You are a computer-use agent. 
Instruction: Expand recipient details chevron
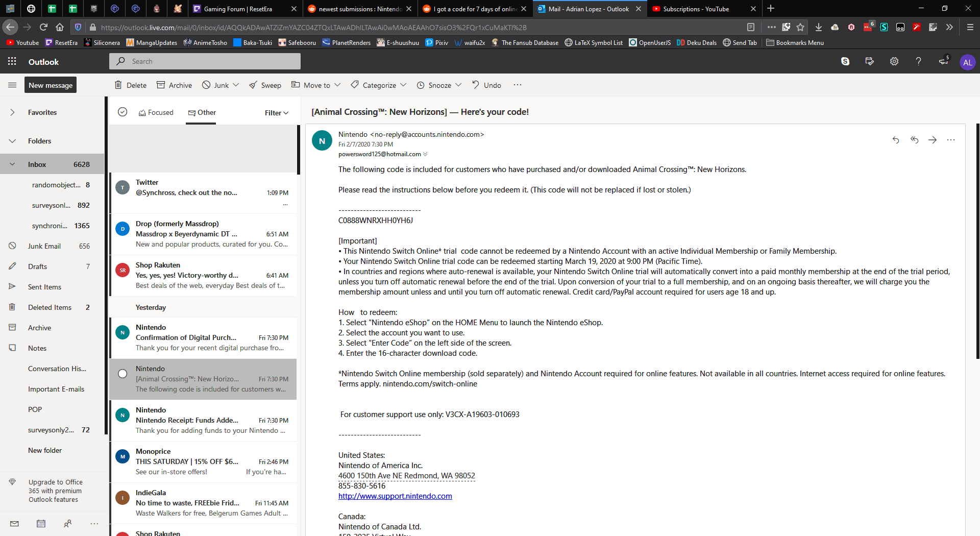tap(425, 154)
